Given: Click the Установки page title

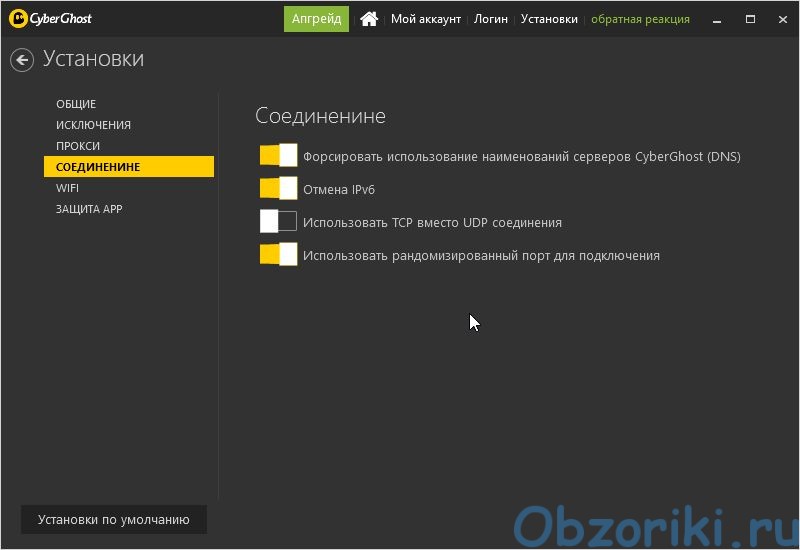Looking at the screenshot, I should pyautogui.click(x=93, y=59).
